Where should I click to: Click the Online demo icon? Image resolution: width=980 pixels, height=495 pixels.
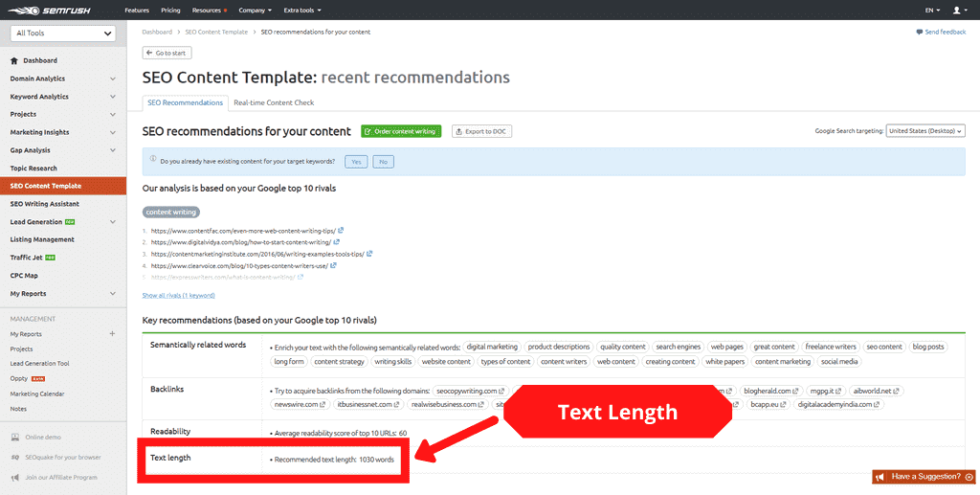pos(15,438)
